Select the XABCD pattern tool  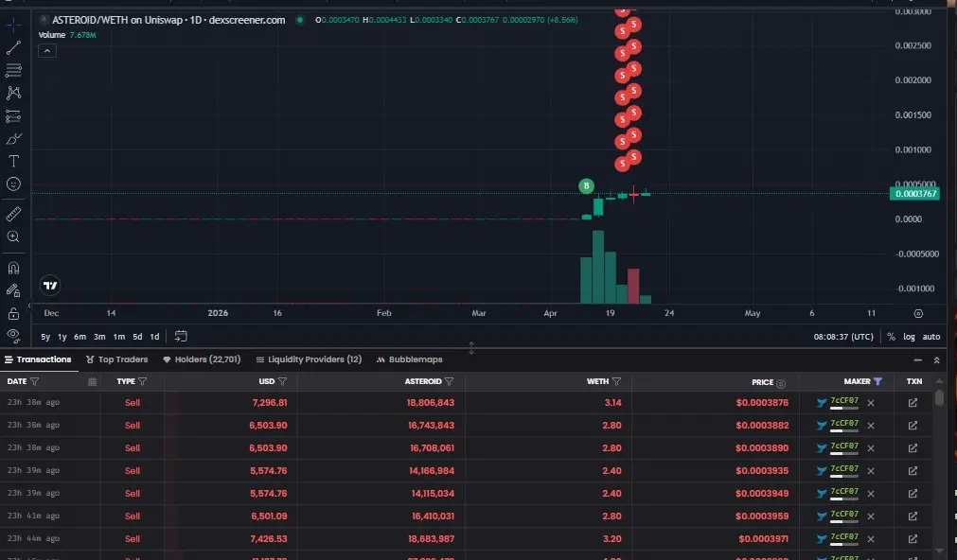[13, 93]
